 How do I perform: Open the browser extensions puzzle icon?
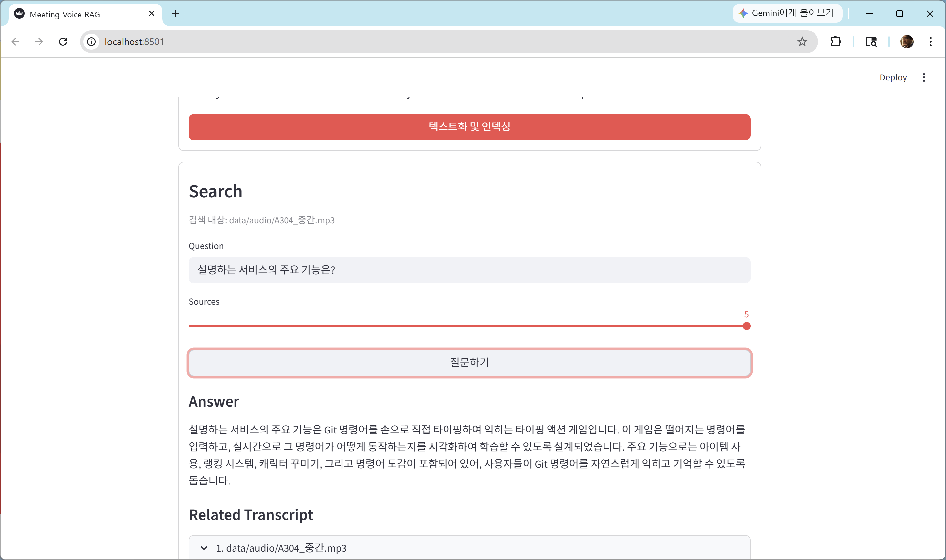(835, 41)
